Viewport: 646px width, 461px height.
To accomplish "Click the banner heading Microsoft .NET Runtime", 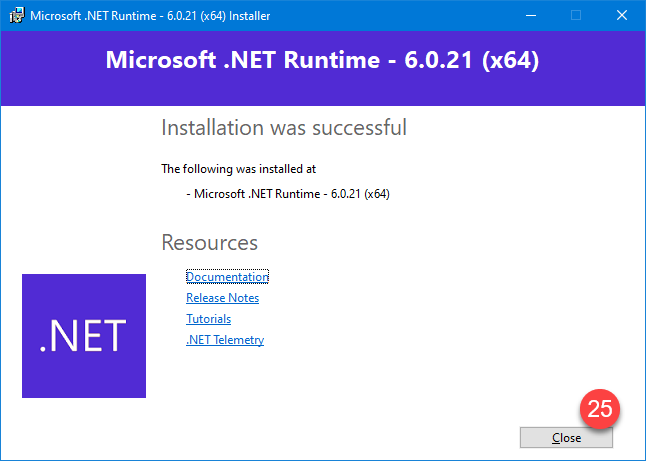I will [x=322, y=61].
